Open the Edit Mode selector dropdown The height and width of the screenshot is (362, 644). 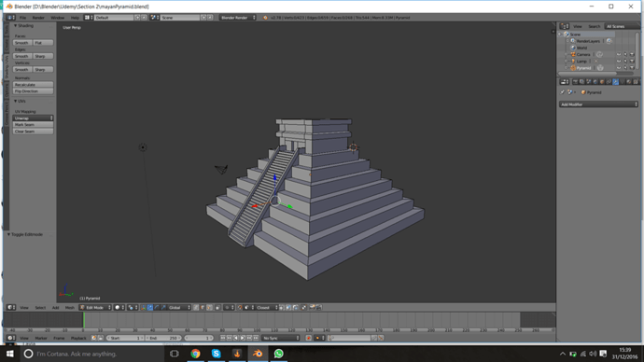[x=96, y=307]
